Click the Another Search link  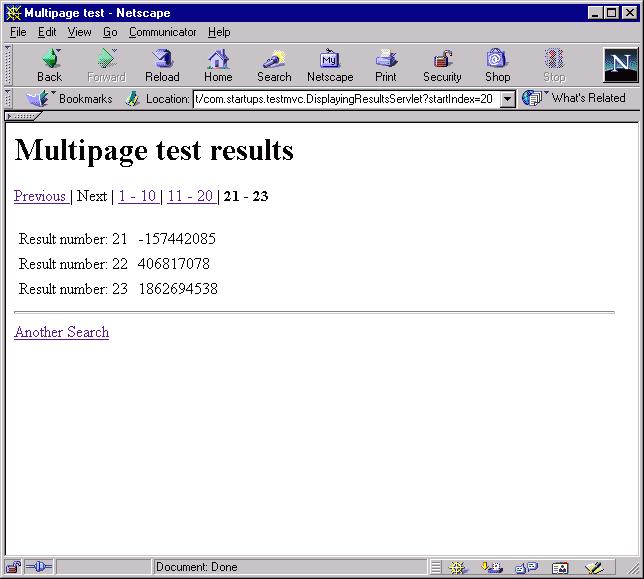point(61,332)
